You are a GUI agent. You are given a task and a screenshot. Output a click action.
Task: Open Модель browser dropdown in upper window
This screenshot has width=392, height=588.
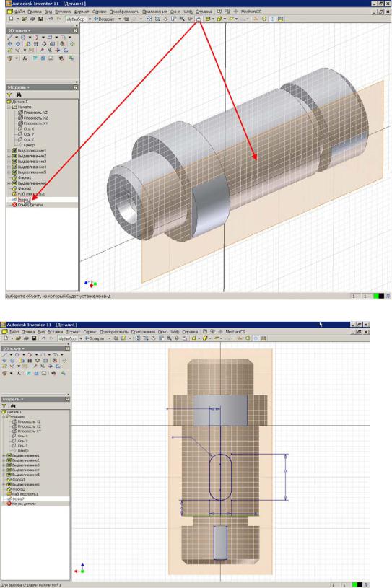pos(28,87)
